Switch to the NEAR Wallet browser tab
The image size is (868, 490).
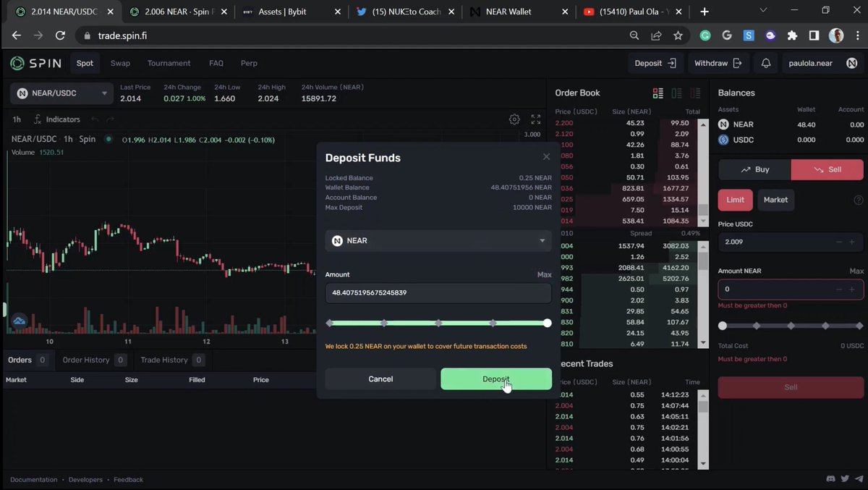click(517, 12)
